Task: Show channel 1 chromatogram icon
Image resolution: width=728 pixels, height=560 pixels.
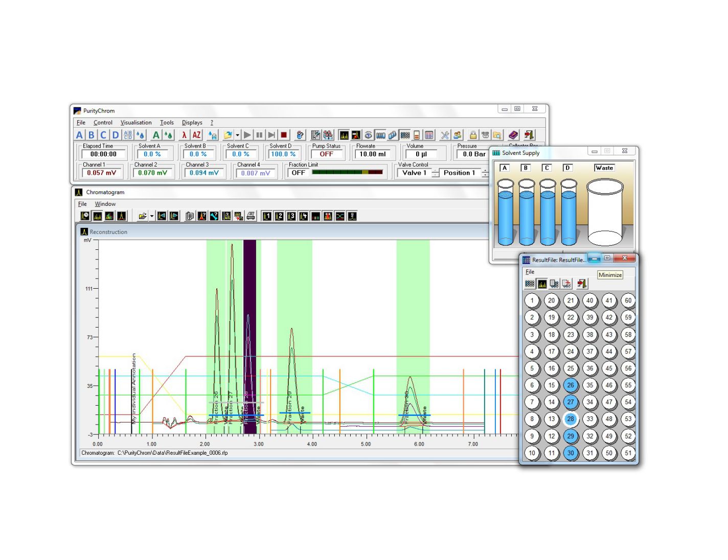Action: 267,216
